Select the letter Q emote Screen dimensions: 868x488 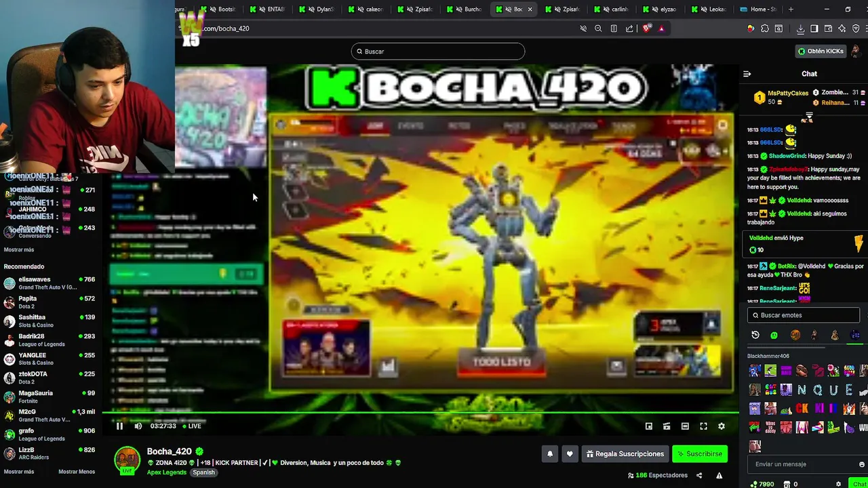click(x=817, y=390)
